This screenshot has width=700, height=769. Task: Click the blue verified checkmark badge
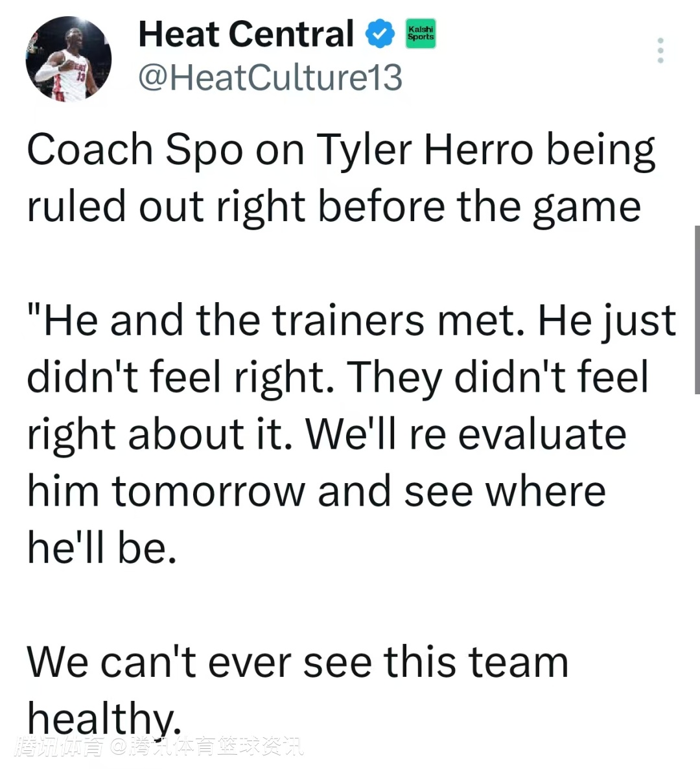pos(380,34)
